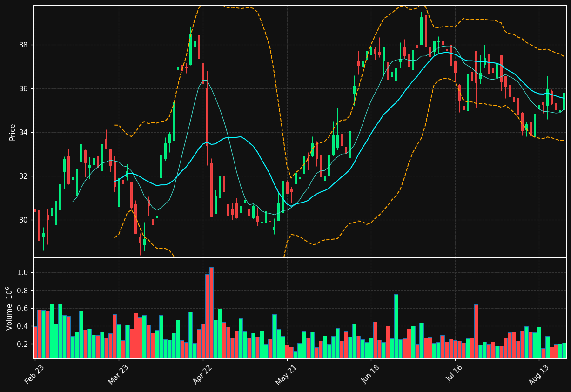The height and width of the screenshot is (392, 571).
Task: Select the 0.4 volume tick label
Action: point(23,326)
